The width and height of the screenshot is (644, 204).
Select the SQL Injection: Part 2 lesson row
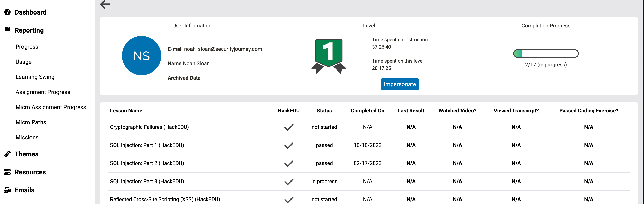147,163
